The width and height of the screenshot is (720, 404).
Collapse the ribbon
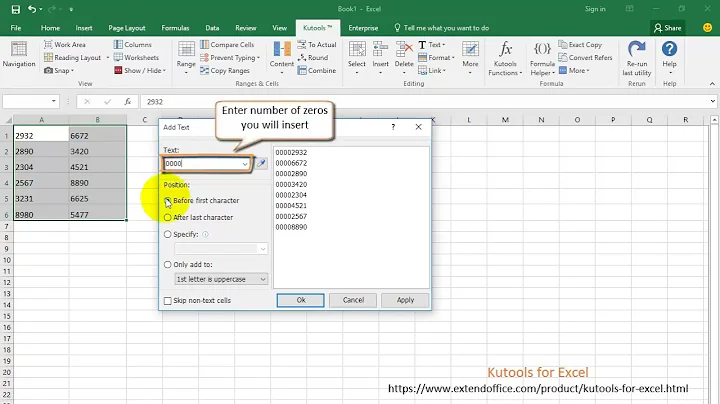click(x=712, y=84)
